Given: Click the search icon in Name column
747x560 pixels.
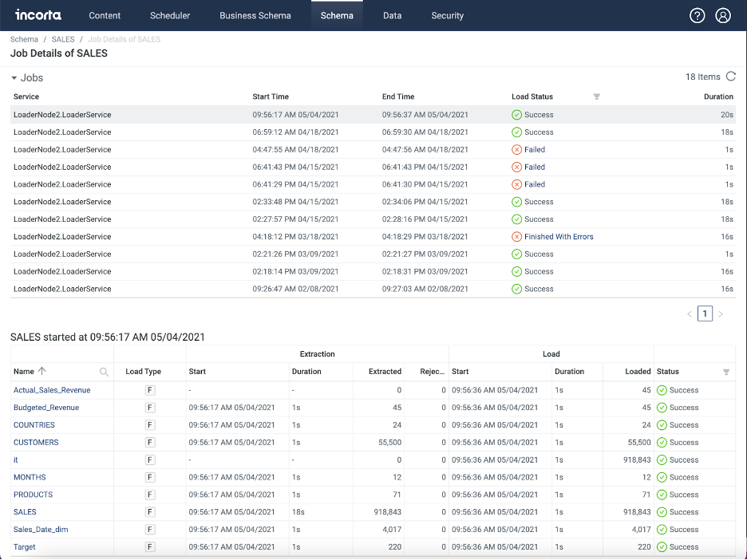Looking at the screenshot, I should click(104, 372).
